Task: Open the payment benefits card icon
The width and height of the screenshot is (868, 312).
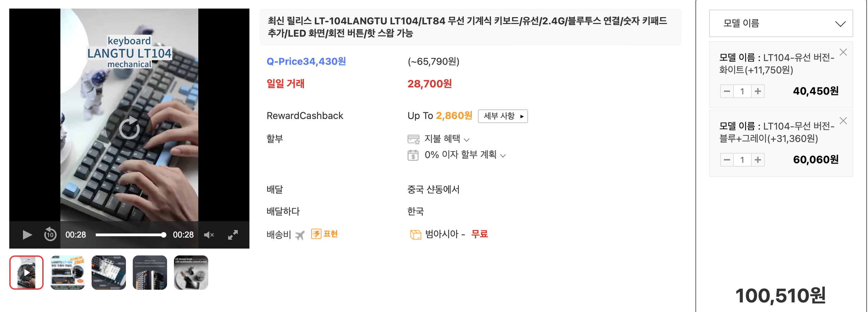Action: tap(413, 139)
